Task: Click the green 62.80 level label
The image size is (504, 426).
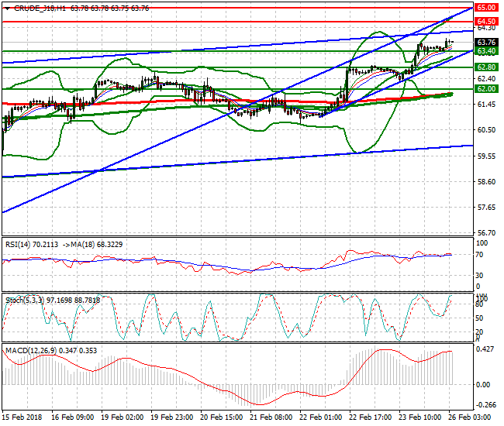Action: pyautogui.click(x=486, y=67)
